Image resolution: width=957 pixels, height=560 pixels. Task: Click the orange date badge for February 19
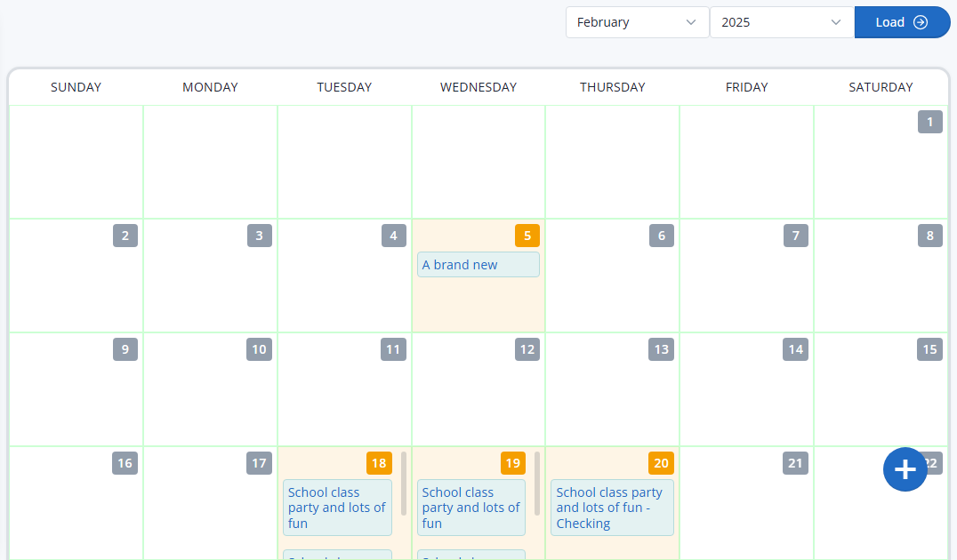coord(512,463)
